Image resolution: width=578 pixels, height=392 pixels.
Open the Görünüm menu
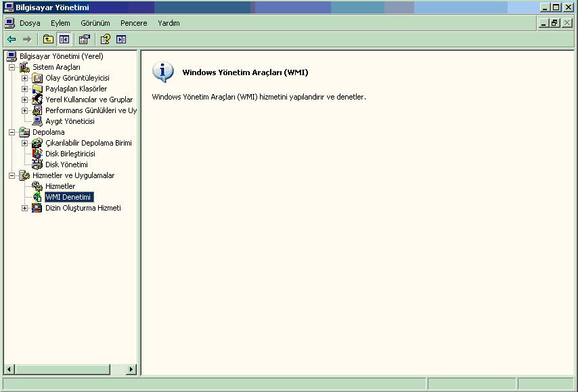pyautogui.click(x=95, y=23)
